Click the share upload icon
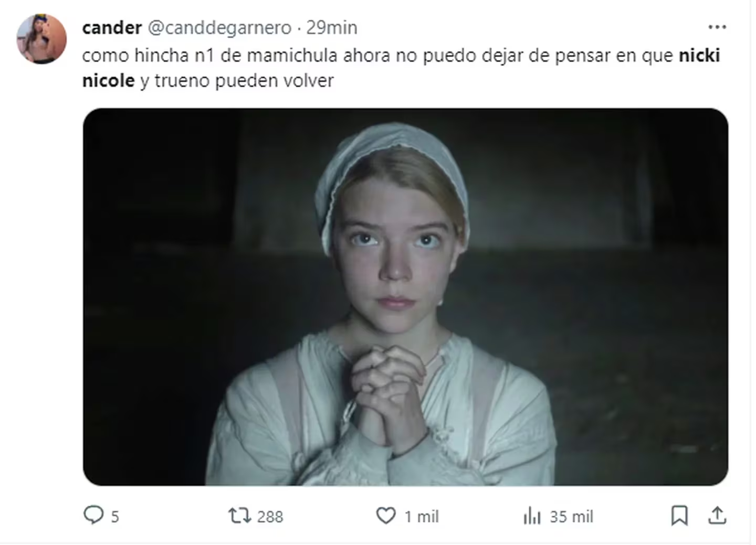This screenshot has height=545, width=756. click(x=717, y=516)
